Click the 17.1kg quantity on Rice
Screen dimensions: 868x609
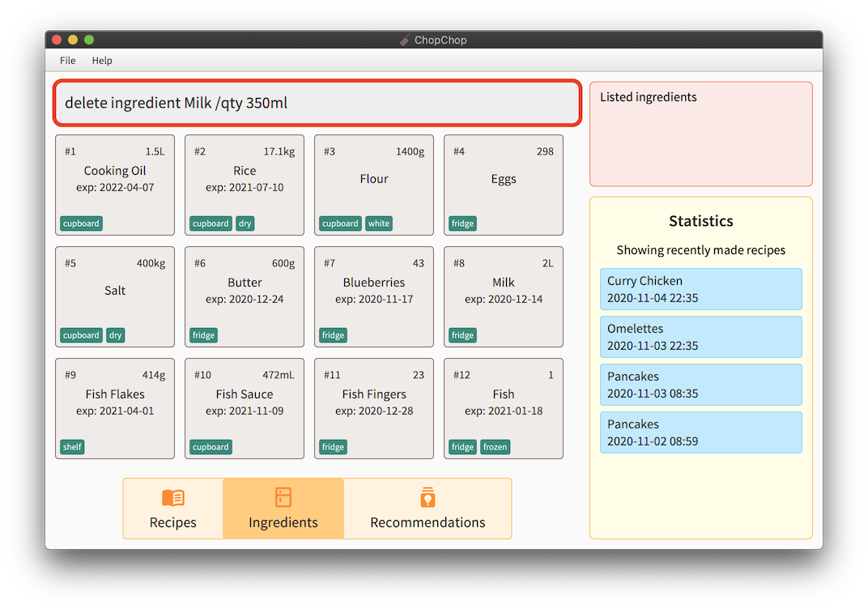pos(279,151)
